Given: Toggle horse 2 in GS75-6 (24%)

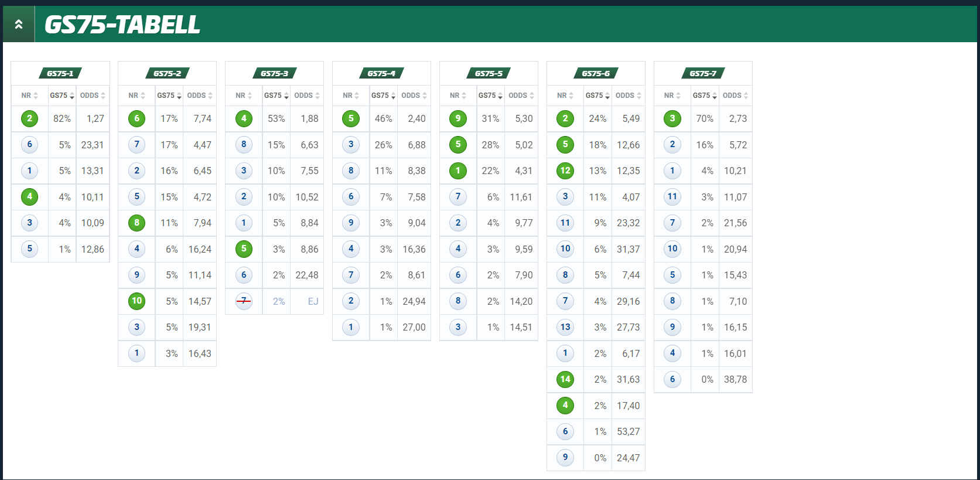Looking at the screenshot, I should [565, 118].
